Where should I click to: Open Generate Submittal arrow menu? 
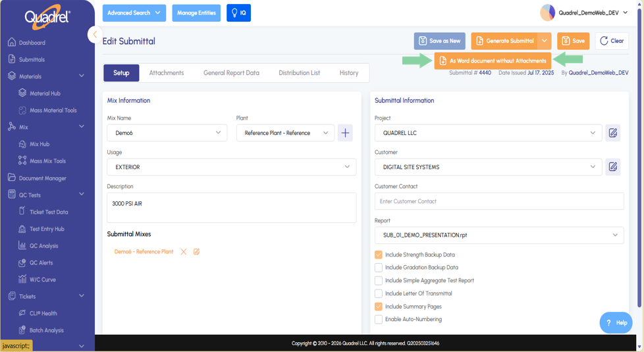click(x=544, y=41)
